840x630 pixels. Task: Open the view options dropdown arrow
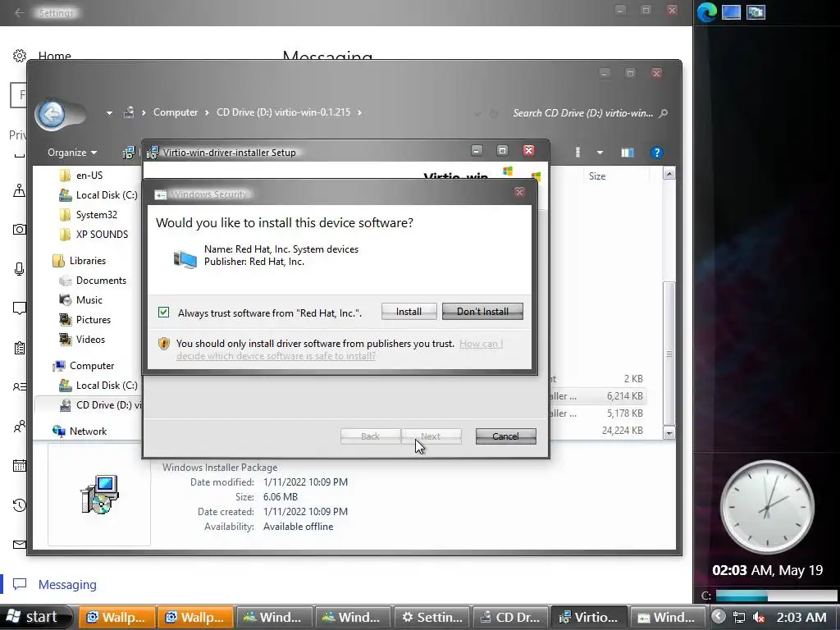[600, 153]
